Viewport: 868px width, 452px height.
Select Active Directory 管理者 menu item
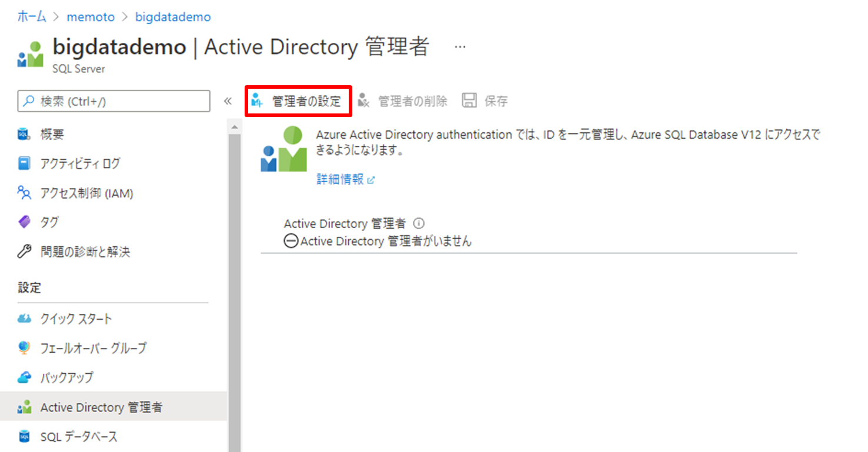pos(101,407)
